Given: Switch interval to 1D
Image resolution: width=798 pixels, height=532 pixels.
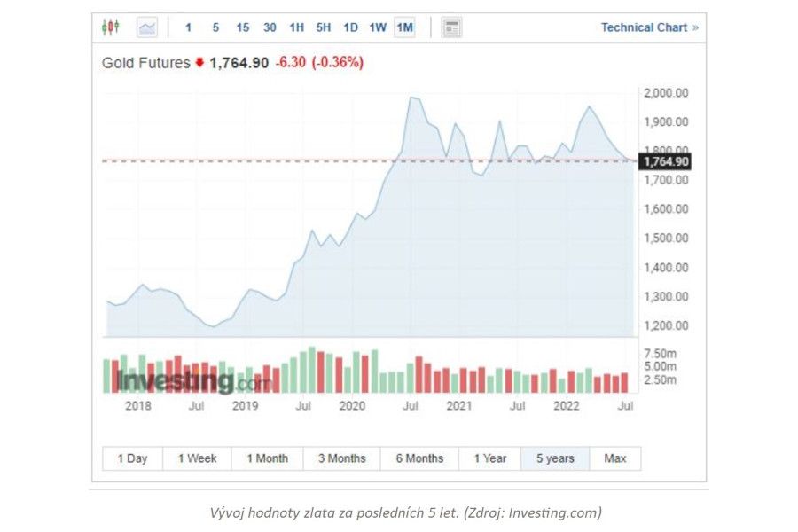Looking at the screenshot, I should pos(350,27).
